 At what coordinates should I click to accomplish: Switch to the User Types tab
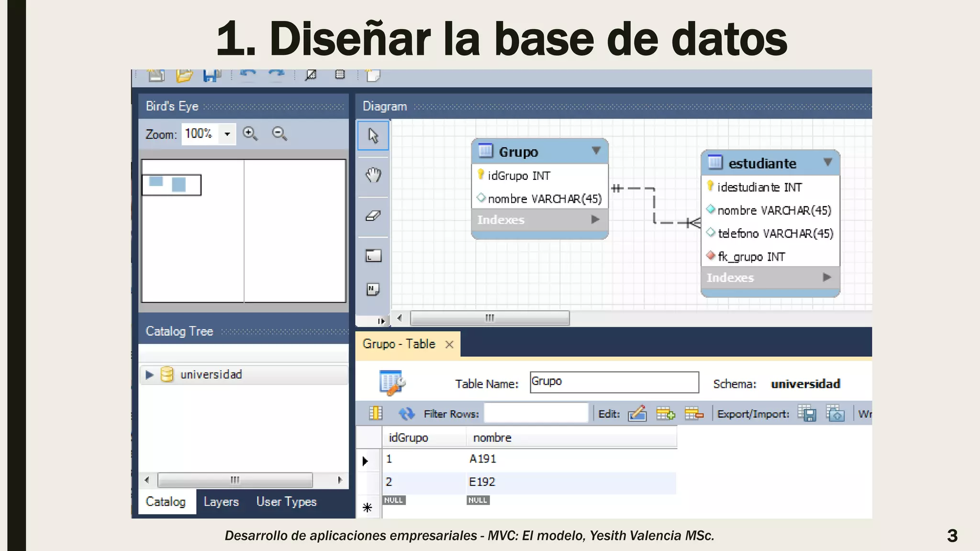pos(287,502)
